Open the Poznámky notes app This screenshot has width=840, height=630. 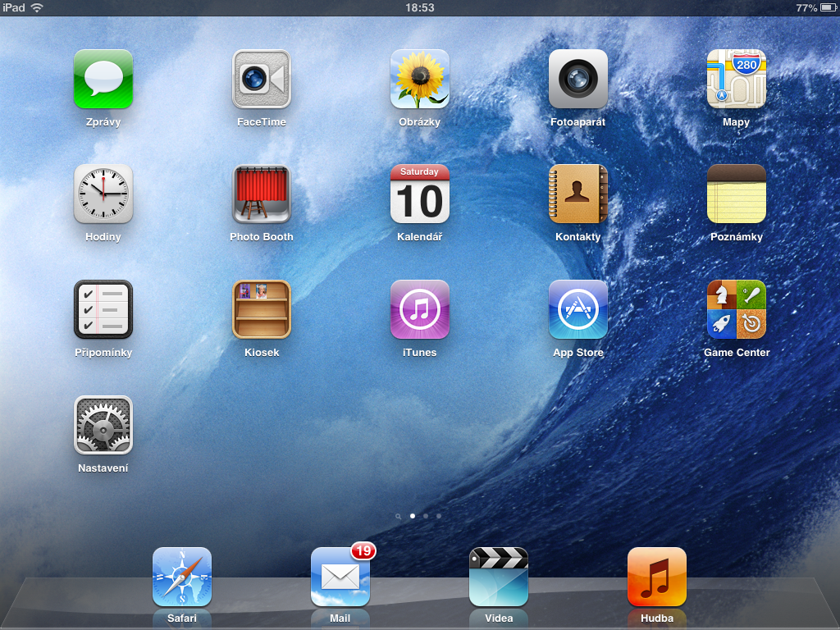tap(736, 194)
